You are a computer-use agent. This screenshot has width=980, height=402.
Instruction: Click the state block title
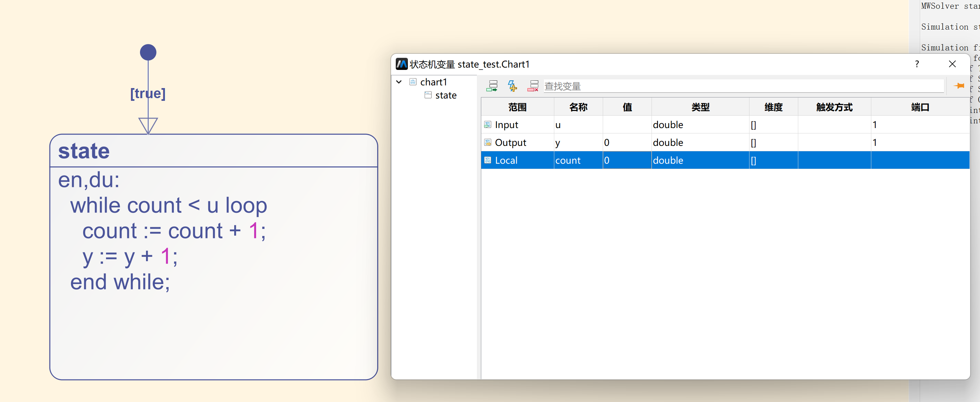[x=84, y=151]
